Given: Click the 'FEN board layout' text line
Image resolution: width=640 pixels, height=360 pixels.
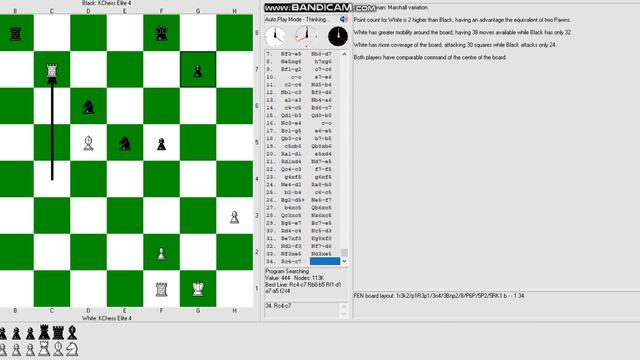Looking at the screenshot, I should tap(439, 296).
